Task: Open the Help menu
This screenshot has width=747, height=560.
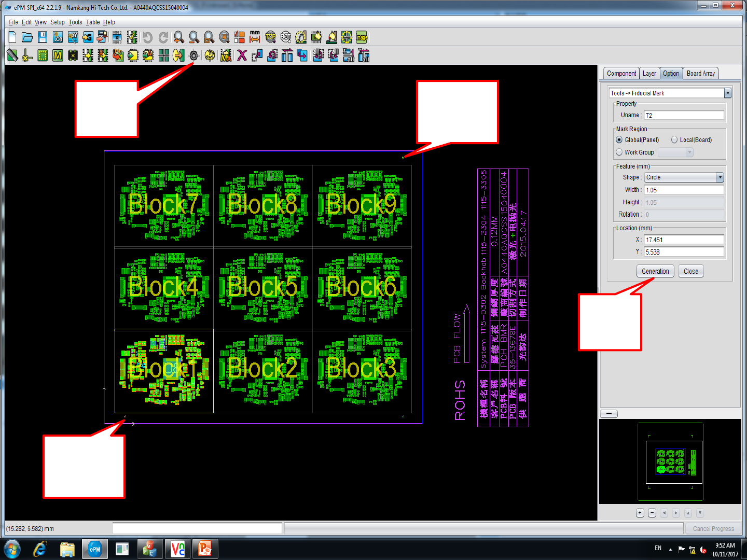Action: point(109,22)
